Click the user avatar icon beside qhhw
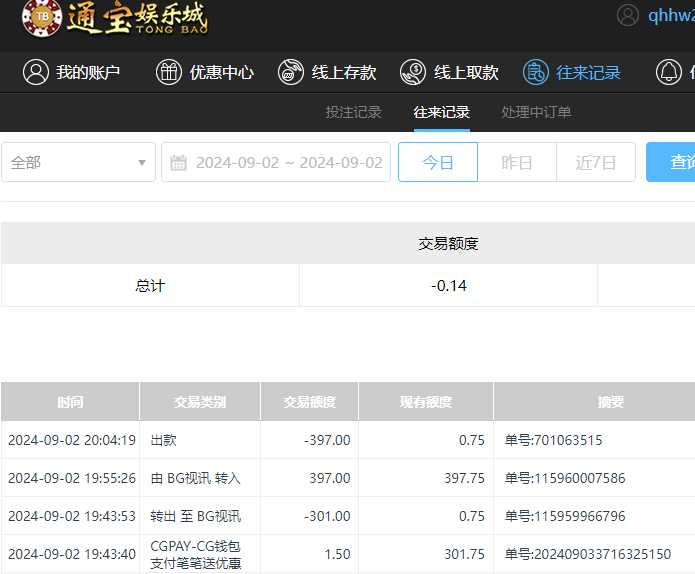Image resolution: width=695 pixels, height=574 pixels. point(628,15)
